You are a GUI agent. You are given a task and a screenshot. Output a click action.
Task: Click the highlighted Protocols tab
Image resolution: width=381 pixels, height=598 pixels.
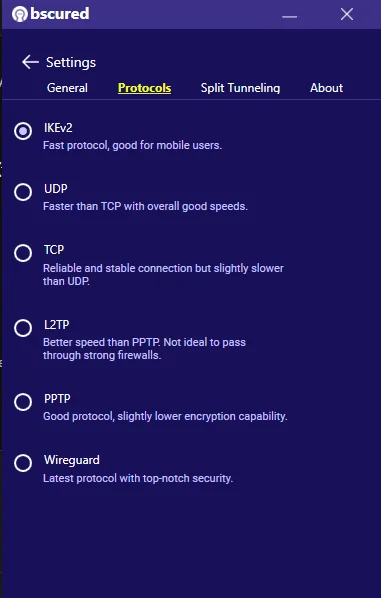pyautogui.click(x=145, y=88)
